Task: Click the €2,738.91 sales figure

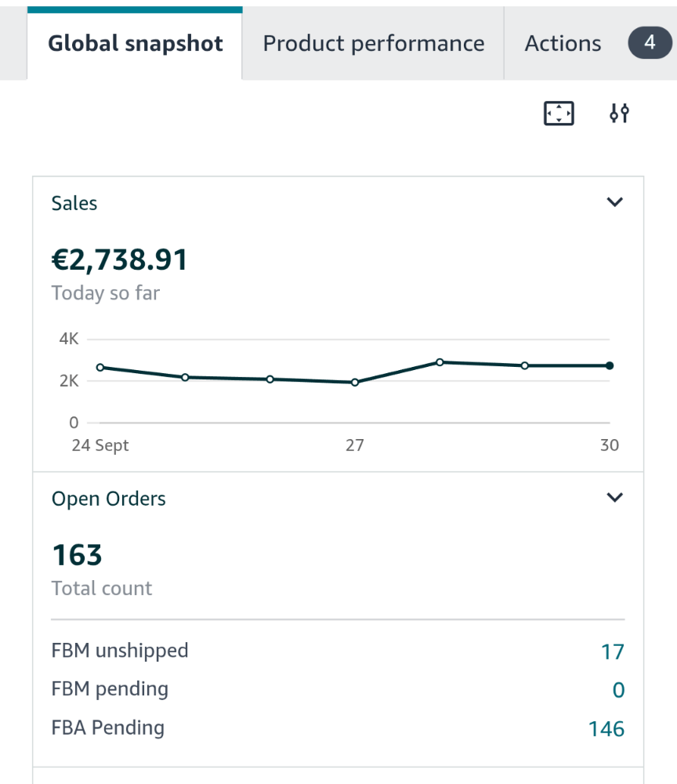Action: tap(119, 259)
